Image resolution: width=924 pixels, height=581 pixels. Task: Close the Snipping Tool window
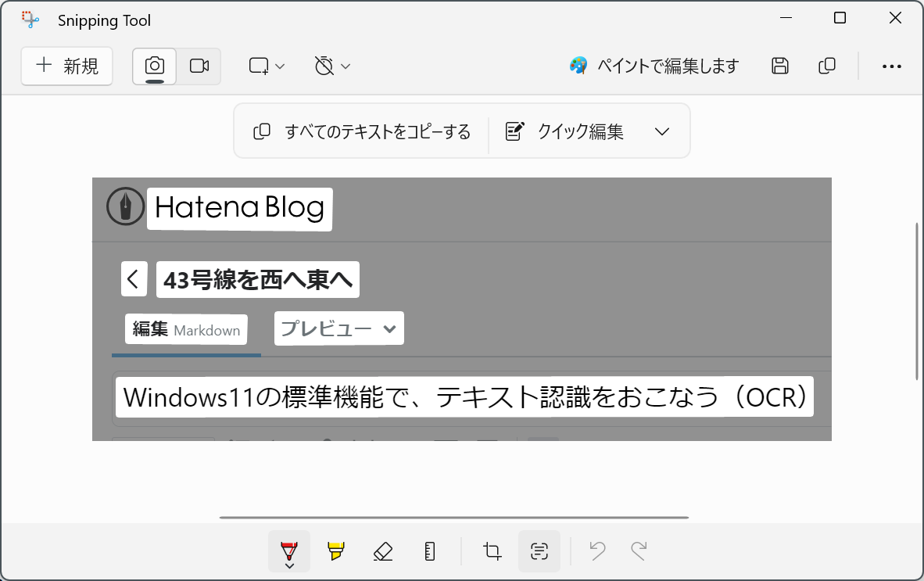coord(895,18)
